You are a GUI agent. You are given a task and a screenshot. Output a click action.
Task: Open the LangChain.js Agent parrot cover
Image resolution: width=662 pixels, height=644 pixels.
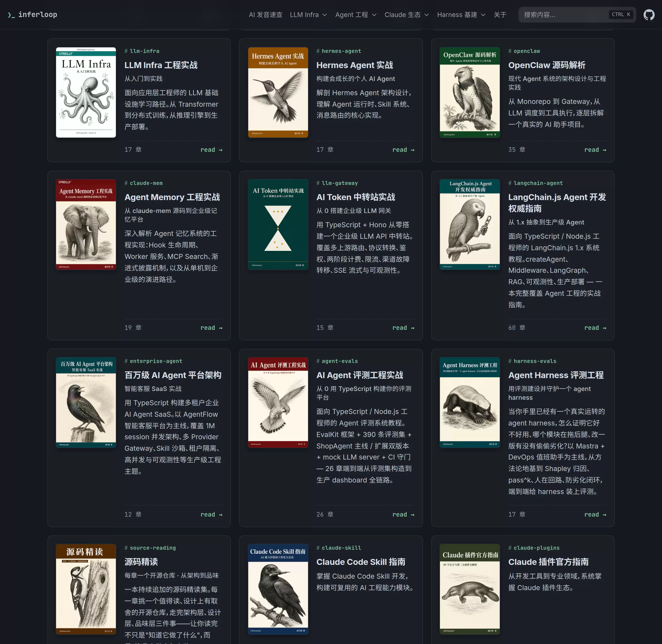[470, 224]
